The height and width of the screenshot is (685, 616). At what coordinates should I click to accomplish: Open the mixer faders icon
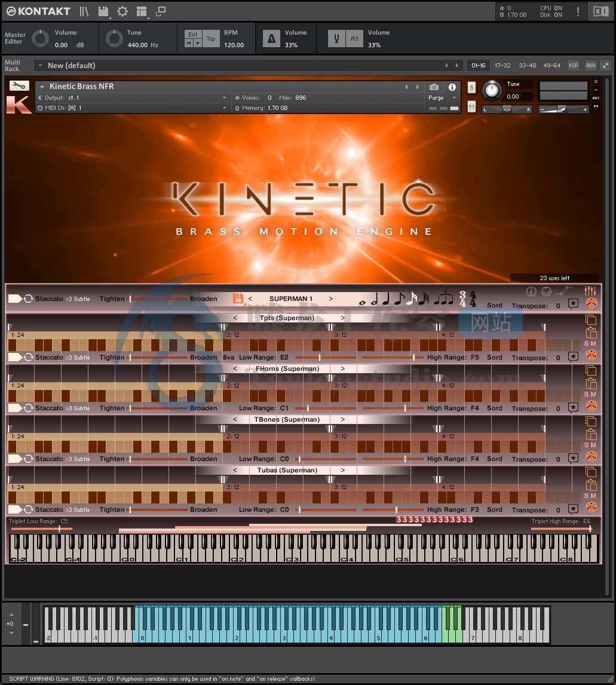pyautogui.click(x=590, y=290)
